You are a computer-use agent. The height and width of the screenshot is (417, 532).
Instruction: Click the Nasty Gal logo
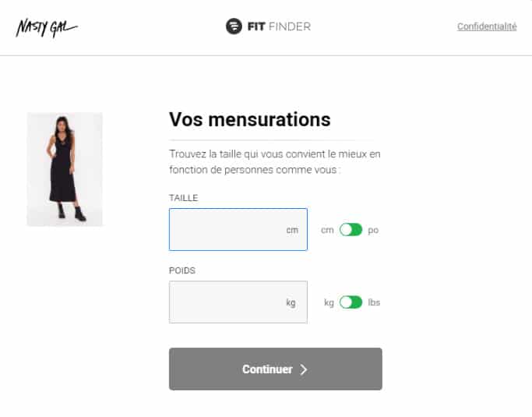tap(46, 27)
